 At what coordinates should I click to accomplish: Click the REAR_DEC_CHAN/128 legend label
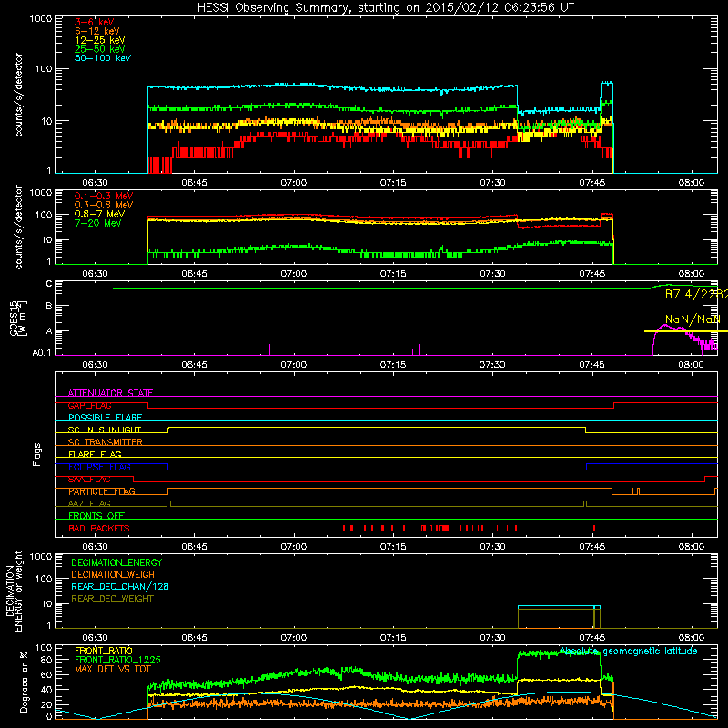click(x=120, y=586)
